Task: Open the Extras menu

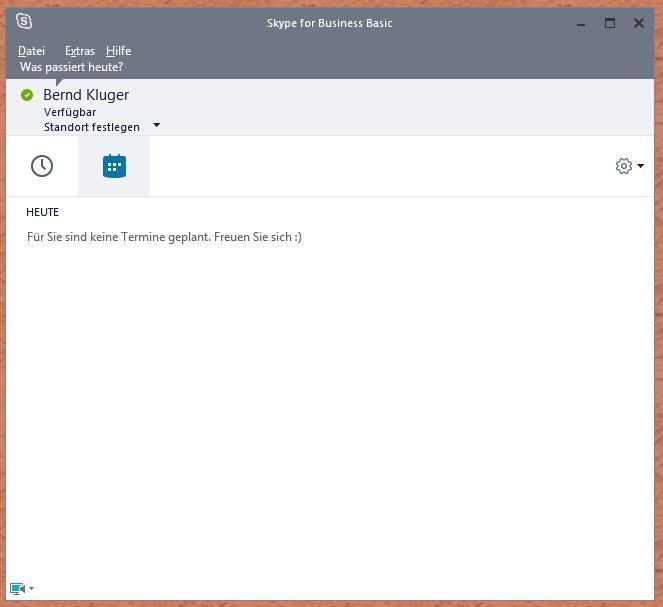Action: (x=80, y=51)
